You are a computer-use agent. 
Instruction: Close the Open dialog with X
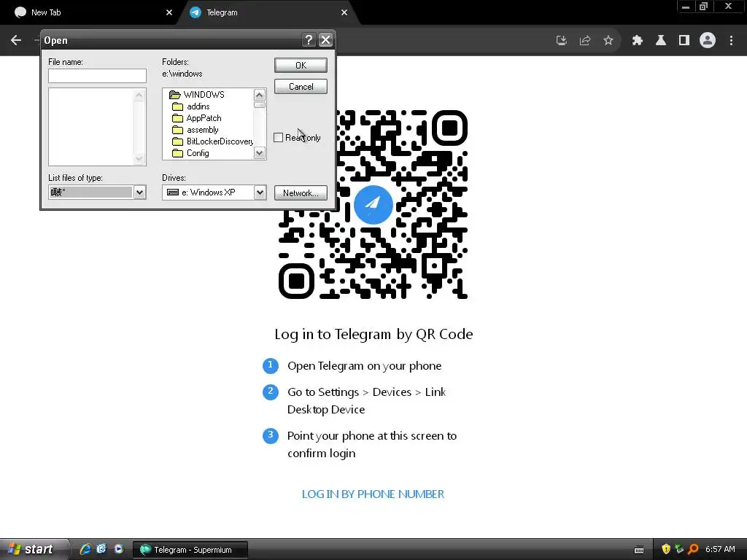pos(325,40)
